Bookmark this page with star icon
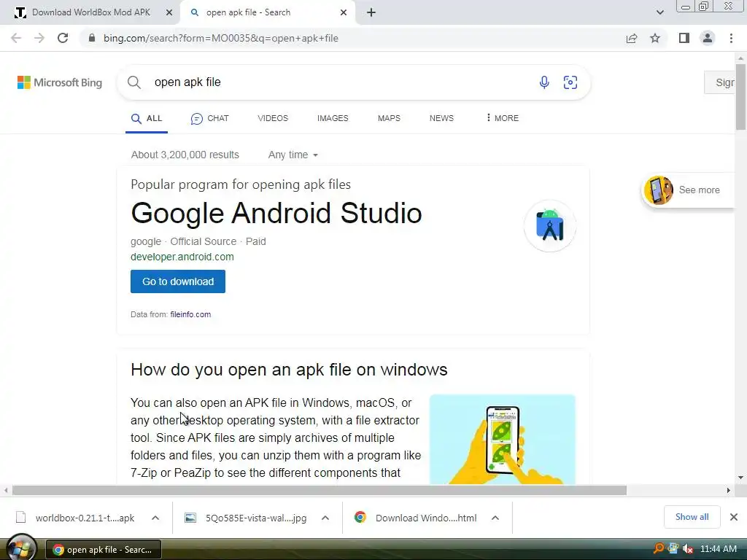The height and width of the screenshot is (560, 747). pyautogui.click(x=655, y=38)
